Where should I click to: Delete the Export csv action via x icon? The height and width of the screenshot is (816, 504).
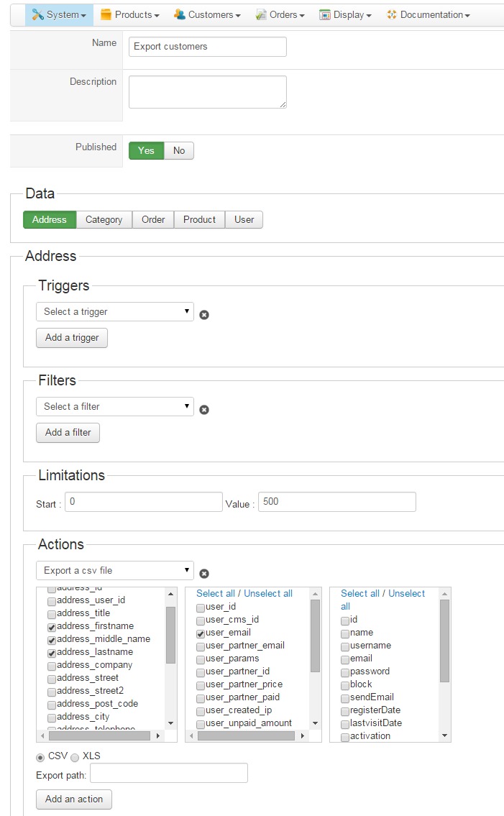pyautogui.click(x=204, y=574)
